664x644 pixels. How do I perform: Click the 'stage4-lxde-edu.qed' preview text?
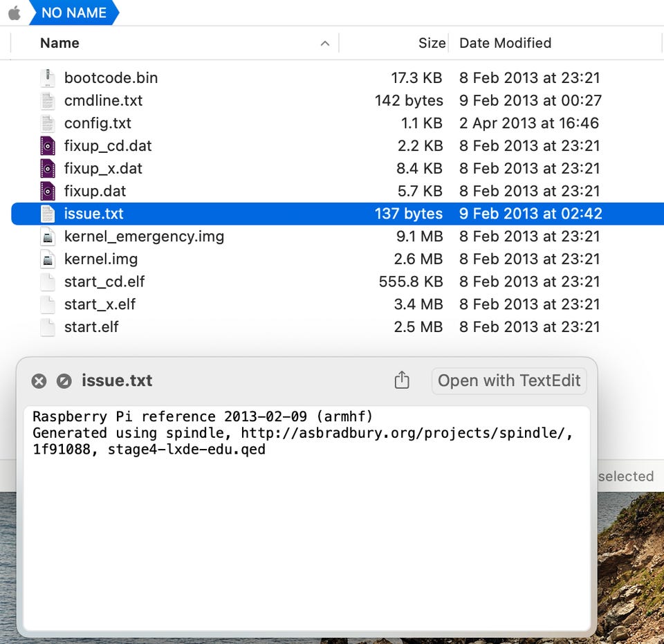(x=186, y=450)
